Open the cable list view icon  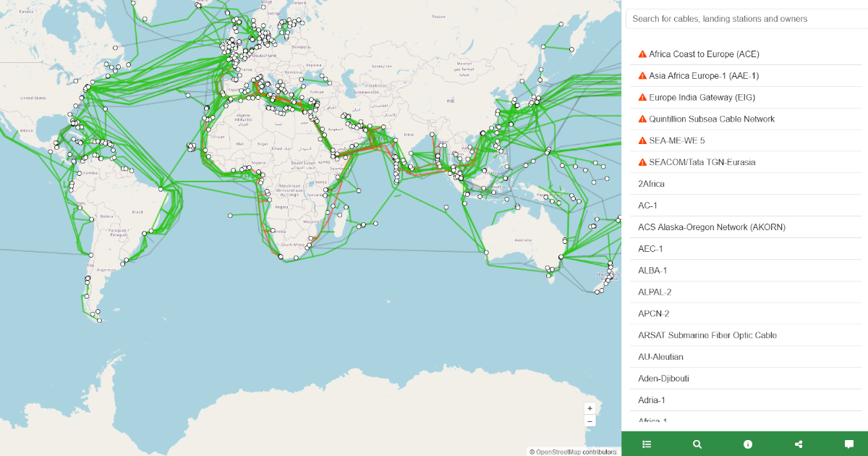pos(646,444)
